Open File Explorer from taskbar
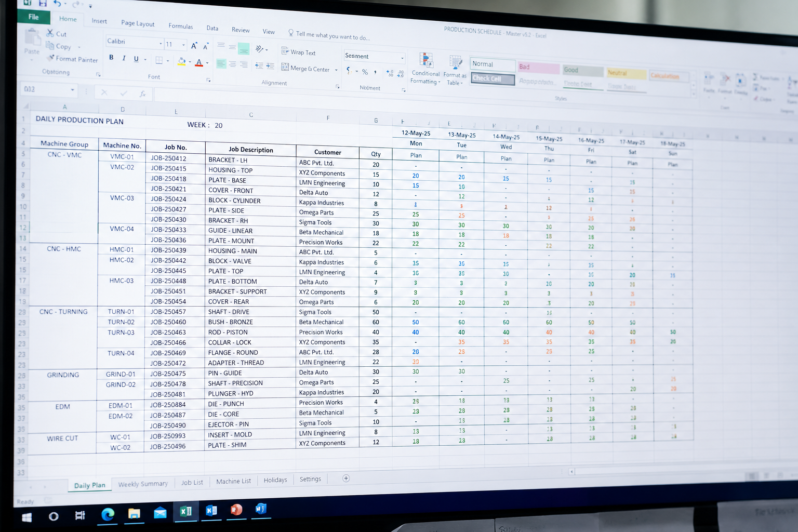 click(x=134, y=513)
